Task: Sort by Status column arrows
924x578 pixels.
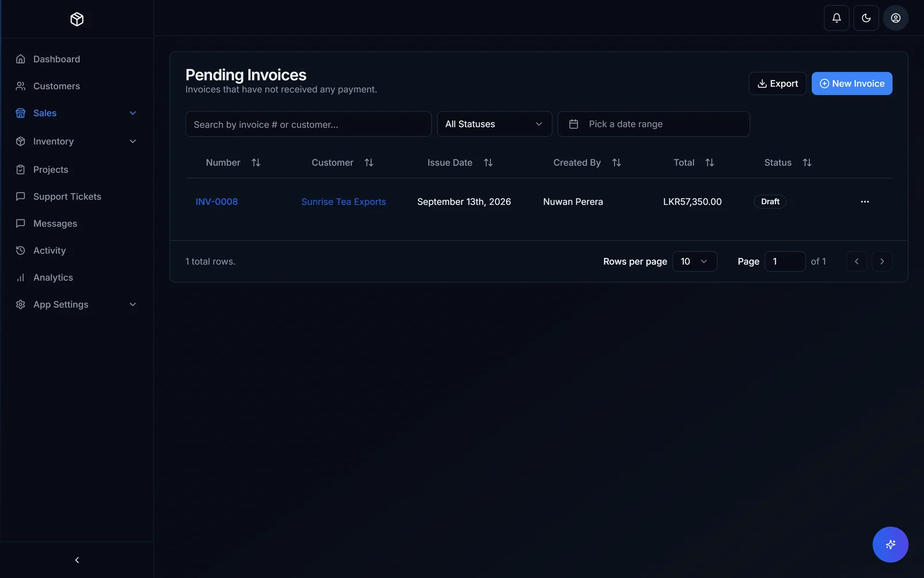Action: [807, 163]
